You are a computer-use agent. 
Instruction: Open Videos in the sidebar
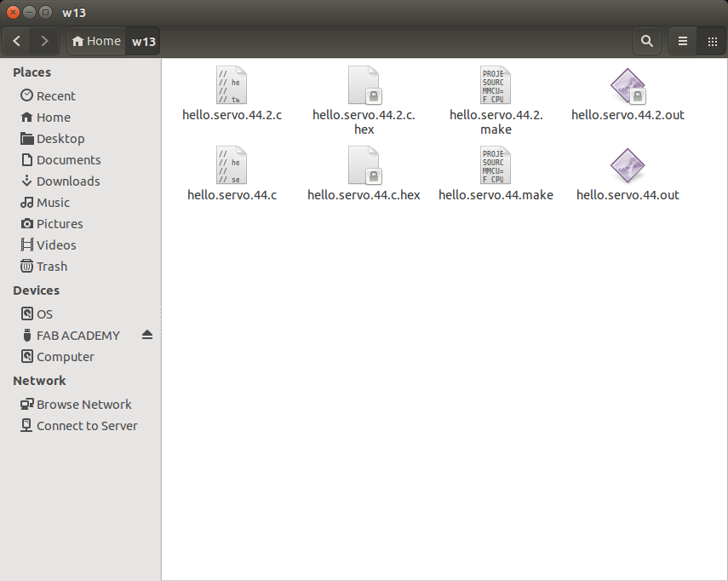pos(80,244)
